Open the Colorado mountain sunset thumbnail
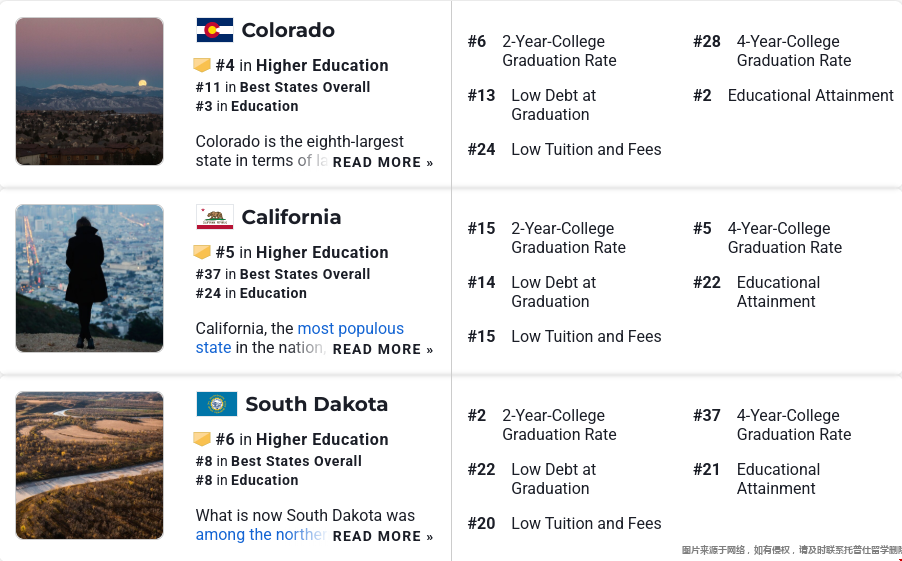 point(89,91)
